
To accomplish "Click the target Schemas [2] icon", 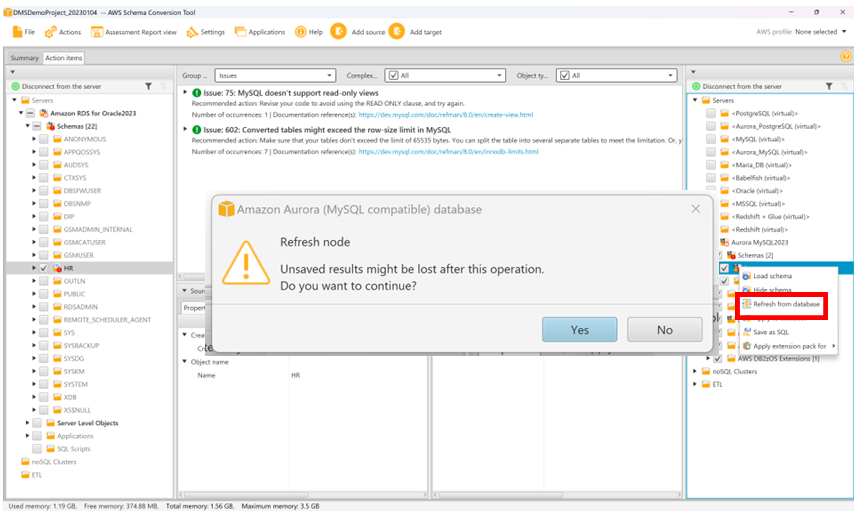I will pos(731,255).
